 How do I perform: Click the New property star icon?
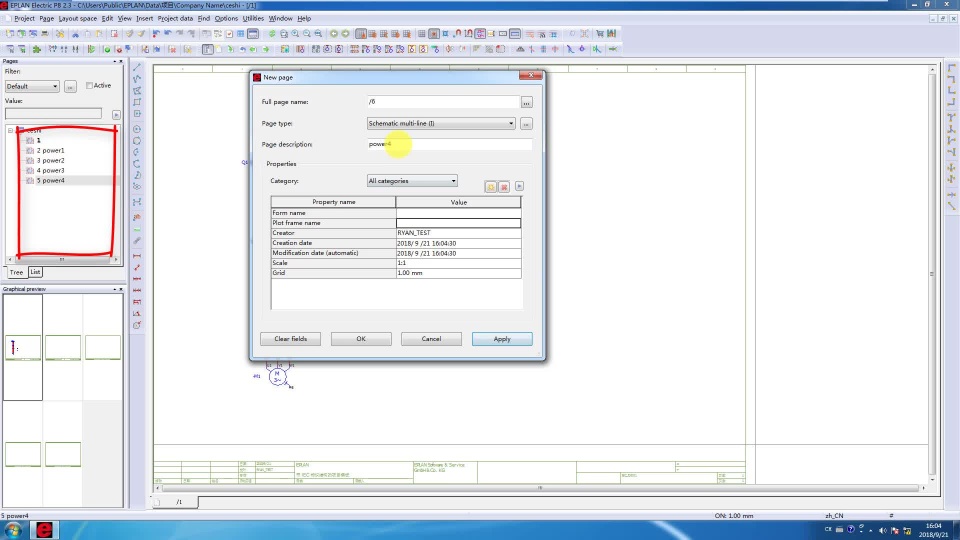click(491, 187)
